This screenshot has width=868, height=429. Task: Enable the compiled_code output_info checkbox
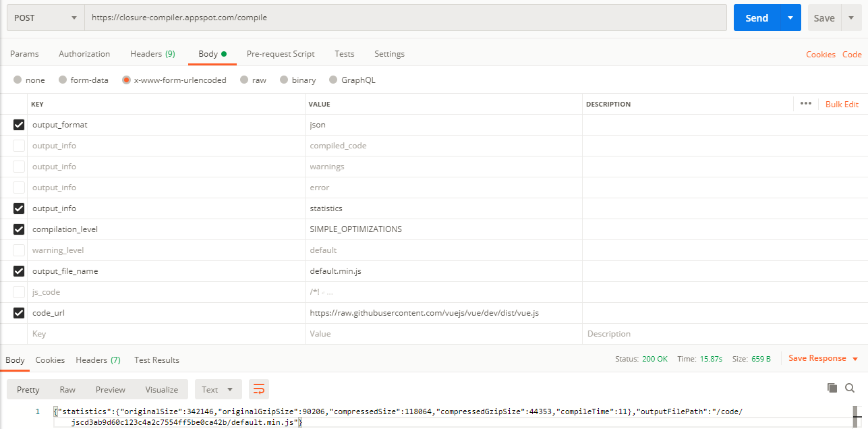click(x=19, y=146)
